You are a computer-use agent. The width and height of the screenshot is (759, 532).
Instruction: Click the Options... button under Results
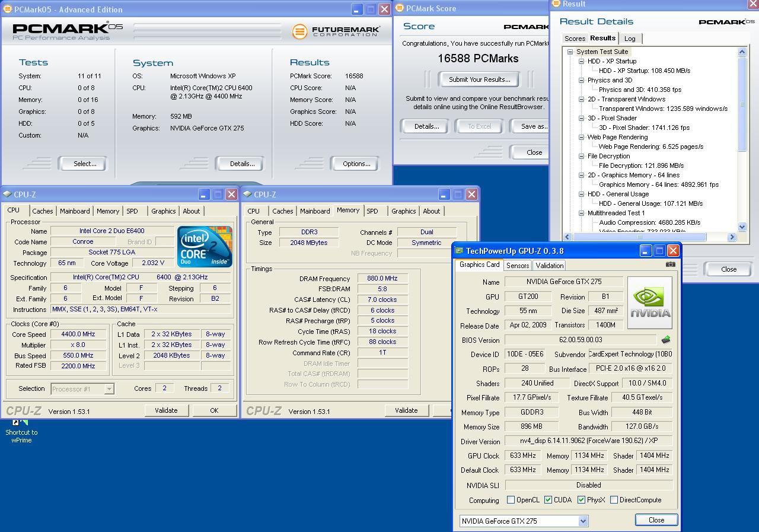(x=356, y=164)
